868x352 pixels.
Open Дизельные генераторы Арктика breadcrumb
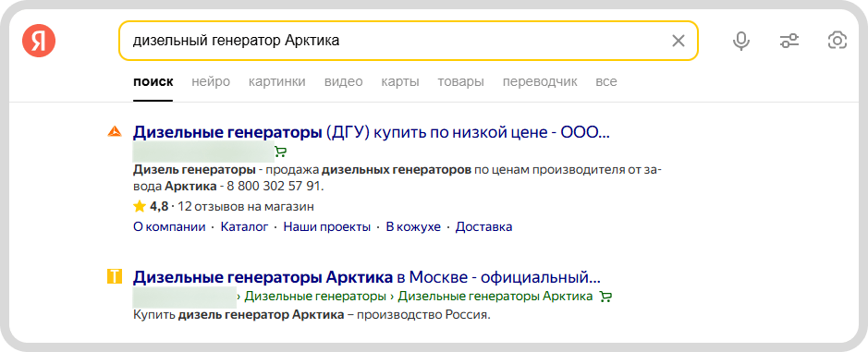tap(495, 297)
